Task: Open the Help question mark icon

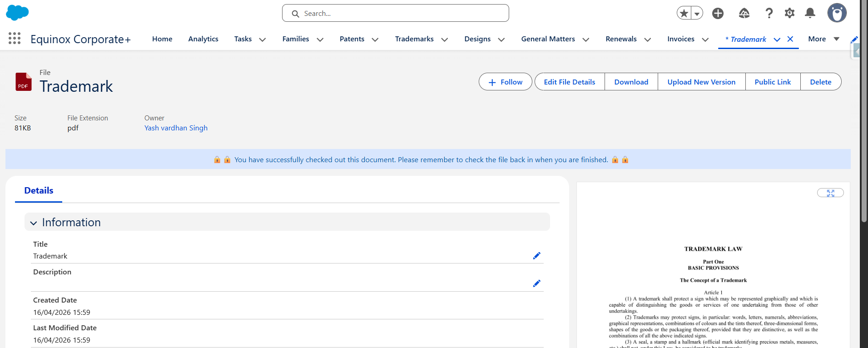Action: click(x=769, y=13)
